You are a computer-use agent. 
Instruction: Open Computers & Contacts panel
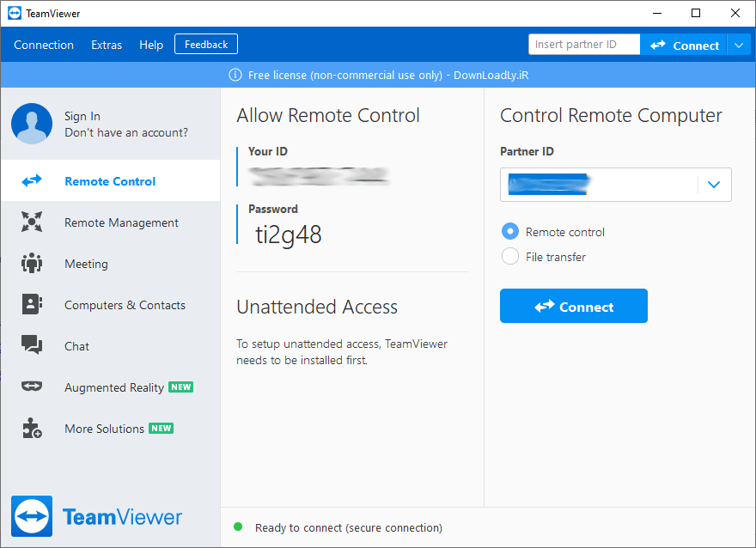point(31,305)
